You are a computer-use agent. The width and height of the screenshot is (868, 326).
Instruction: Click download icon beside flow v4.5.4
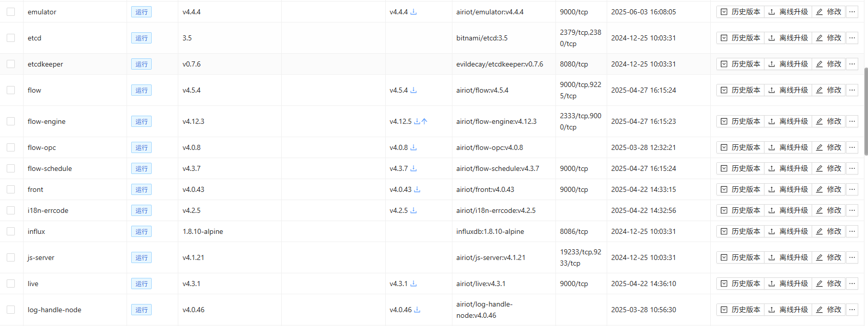coord(414,90)
